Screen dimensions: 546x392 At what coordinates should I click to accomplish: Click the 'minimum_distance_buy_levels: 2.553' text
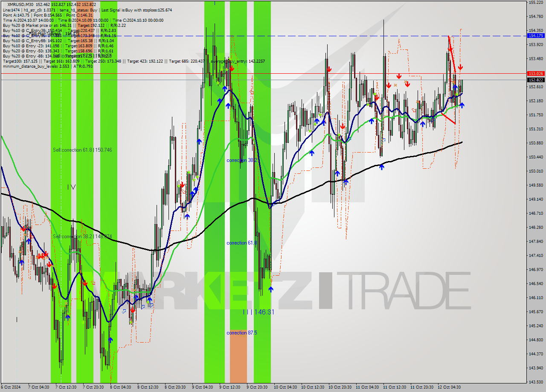coord(36,66)
